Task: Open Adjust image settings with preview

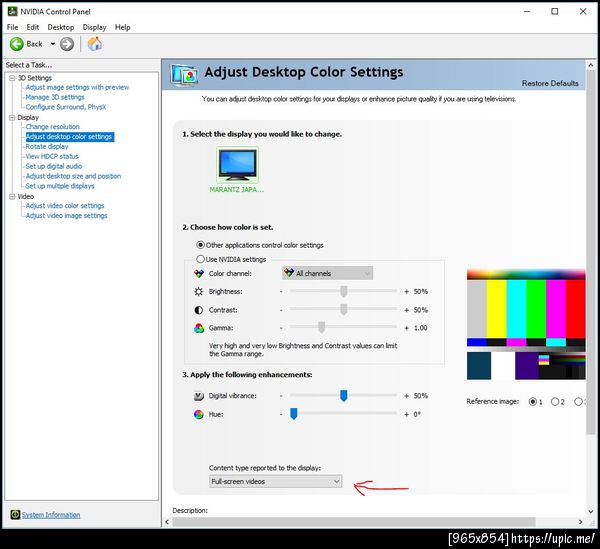Action: (77, 87)
